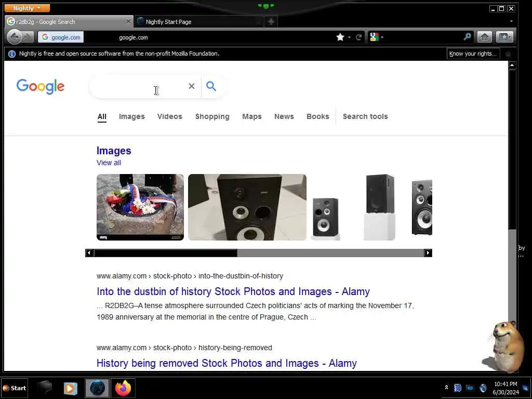Click the blue Google search magnifier
The image size is (532, 399).
pyautogui.click(x=211, y=86)
